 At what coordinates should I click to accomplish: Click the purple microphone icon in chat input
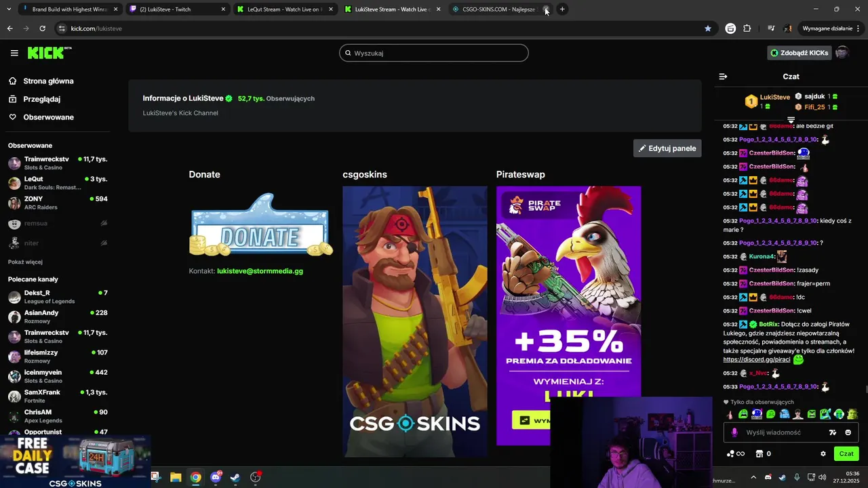coord(734,432)
